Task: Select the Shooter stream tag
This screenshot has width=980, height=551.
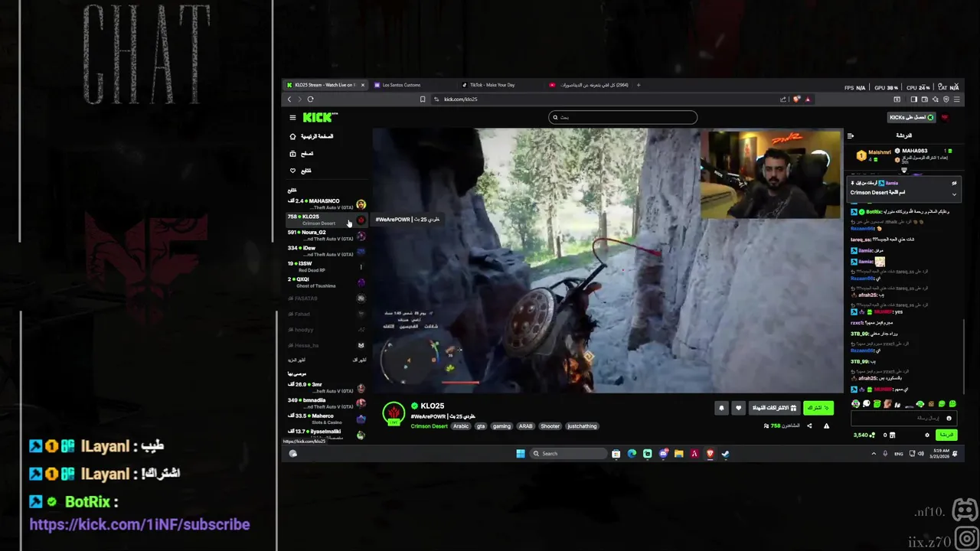Action: pyautogui.click(x=550, y=426)
